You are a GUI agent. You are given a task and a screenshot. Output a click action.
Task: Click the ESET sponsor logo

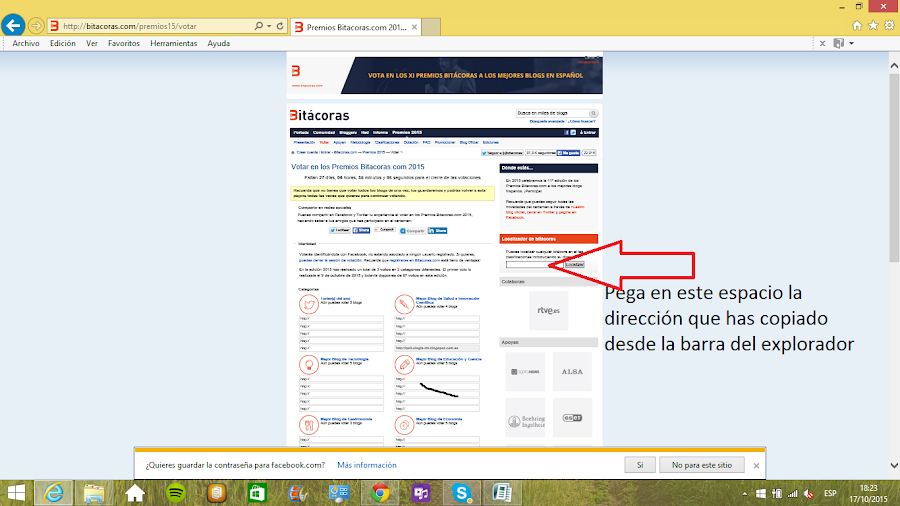(572, 418)
